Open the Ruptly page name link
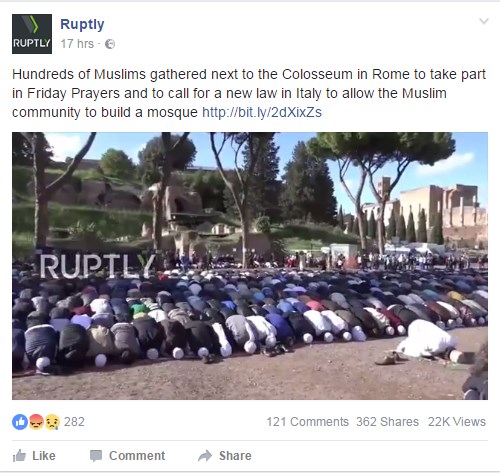 click(82, 24)
